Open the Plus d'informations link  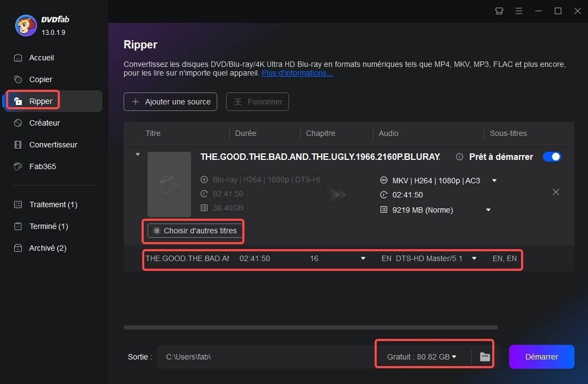point(297,73)
